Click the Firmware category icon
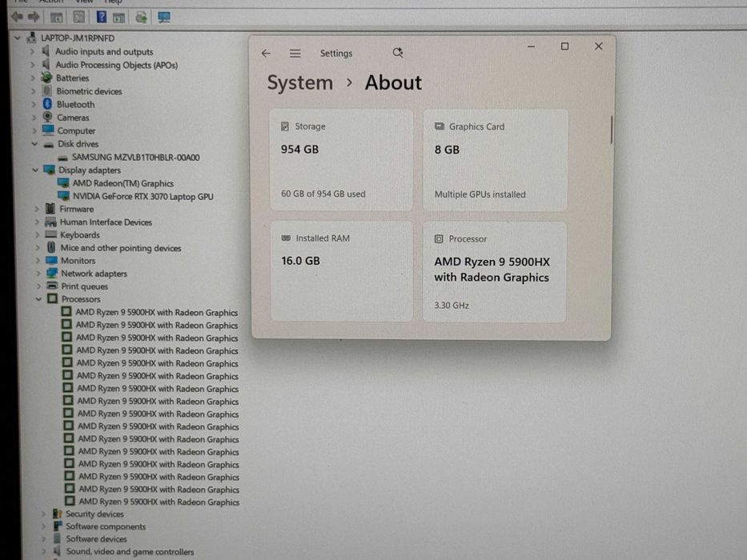Image resolution: width=747 pixels, height=560 pixels. pos(50,209)
